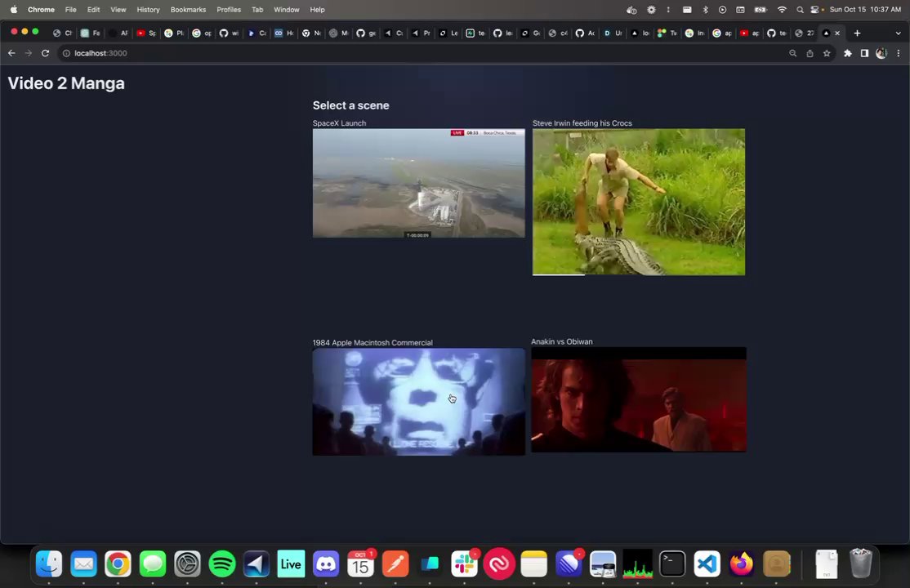Image resolution: width=910 pixels, height=588 pixels.
Task: Open Slack from the dock
Action: [464, 563]
